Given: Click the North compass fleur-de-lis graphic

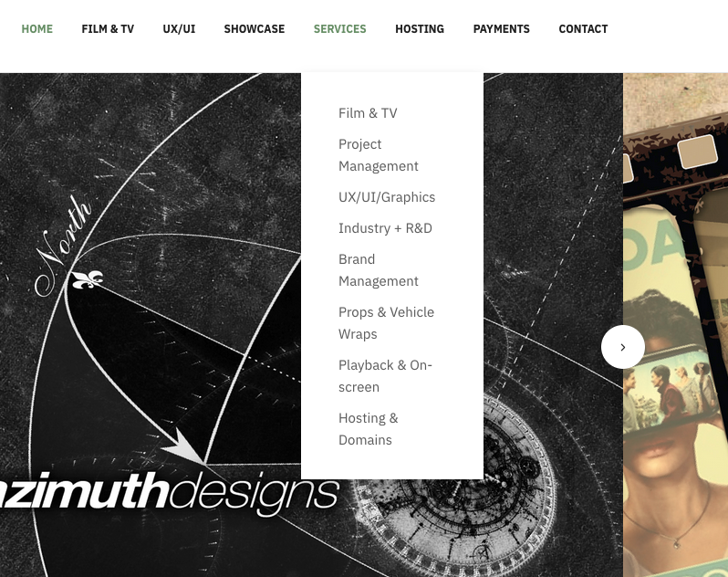Looking at the screenshot, I should click(x=87, y=278).
